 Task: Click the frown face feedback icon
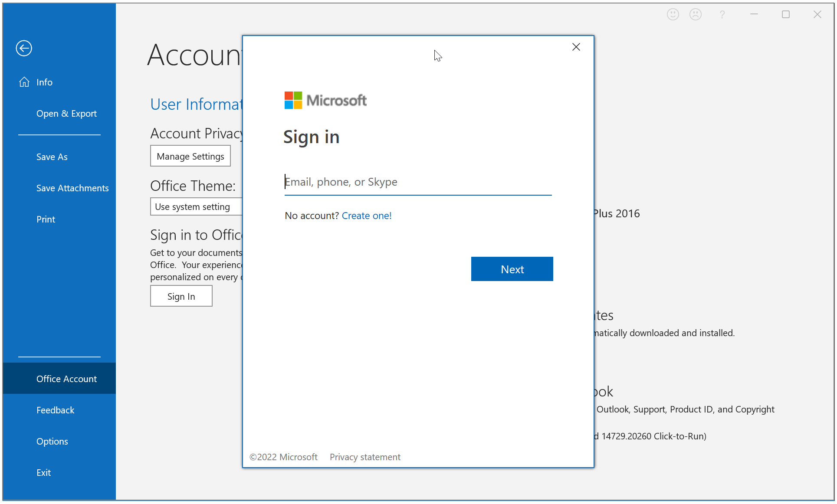695,14
